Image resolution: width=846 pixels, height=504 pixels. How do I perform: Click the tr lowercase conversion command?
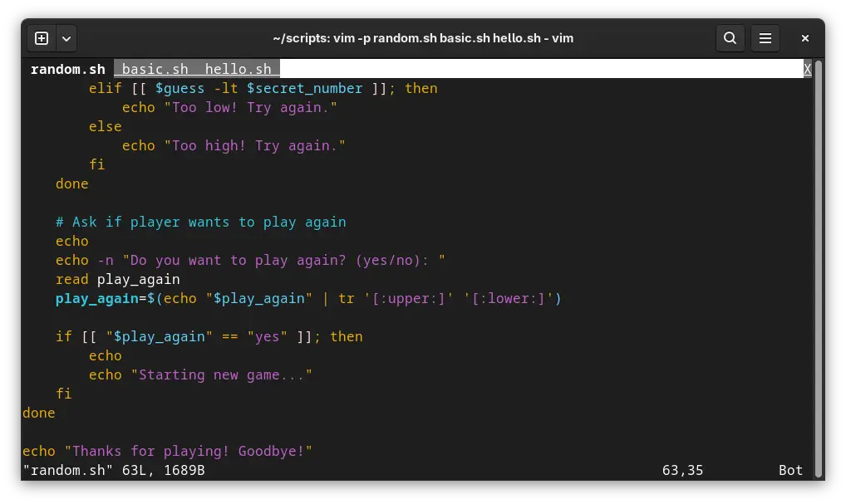[x=345, y=298]
